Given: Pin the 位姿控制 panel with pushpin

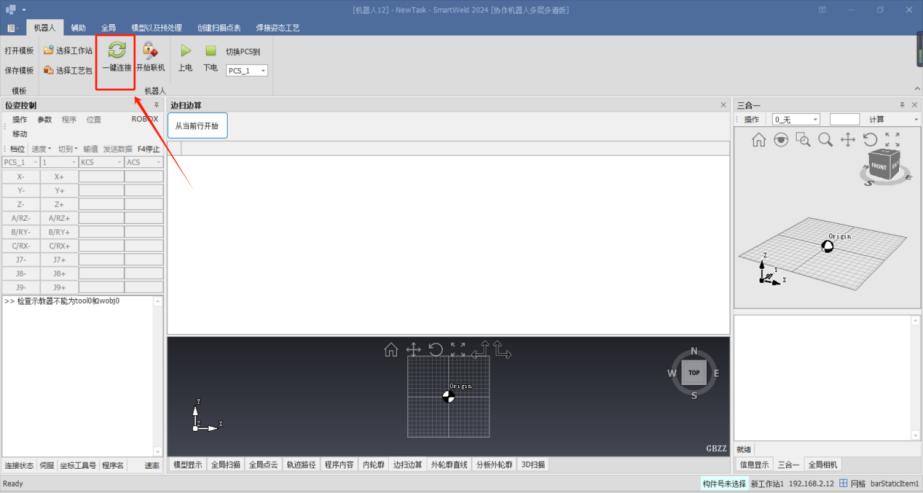Looking at the screenshot, I should point(155,105).
